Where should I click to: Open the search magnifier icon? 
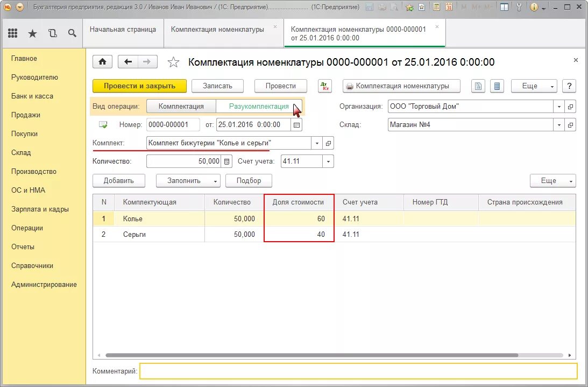coord(73,33)
